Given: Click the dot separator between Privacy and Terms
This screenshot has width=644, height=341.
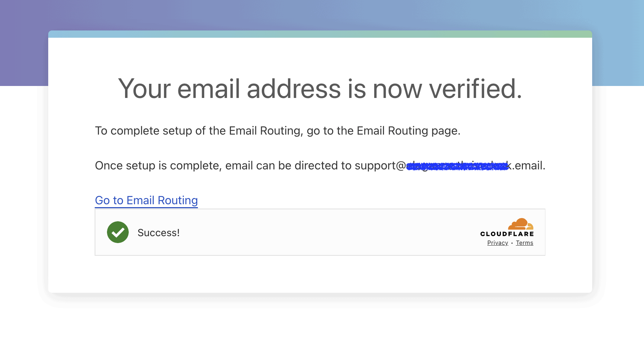Looking at the screenshot, I should 512,243.
